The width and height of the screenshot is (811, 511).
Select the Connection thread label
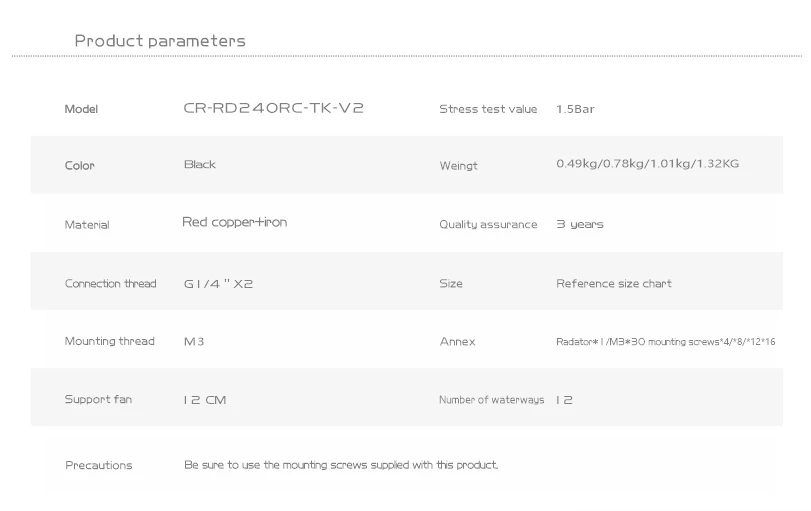point(111,283)
